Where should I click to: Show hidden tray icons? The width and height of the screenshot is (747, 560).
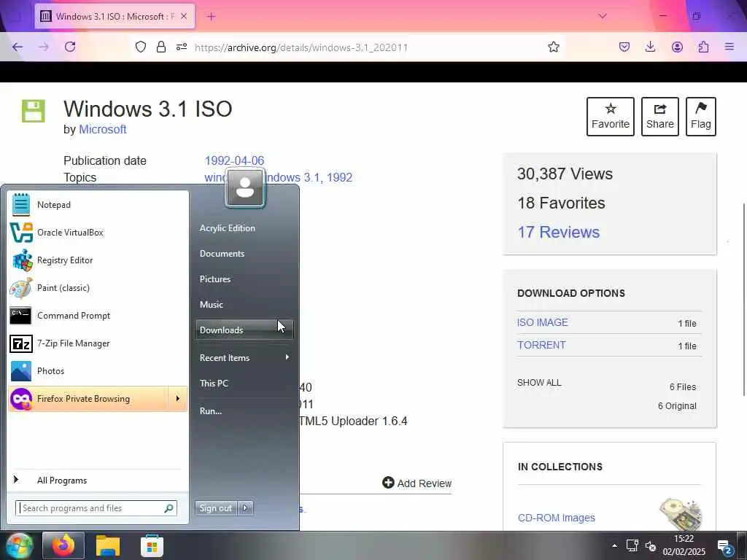tap(614, 545)
